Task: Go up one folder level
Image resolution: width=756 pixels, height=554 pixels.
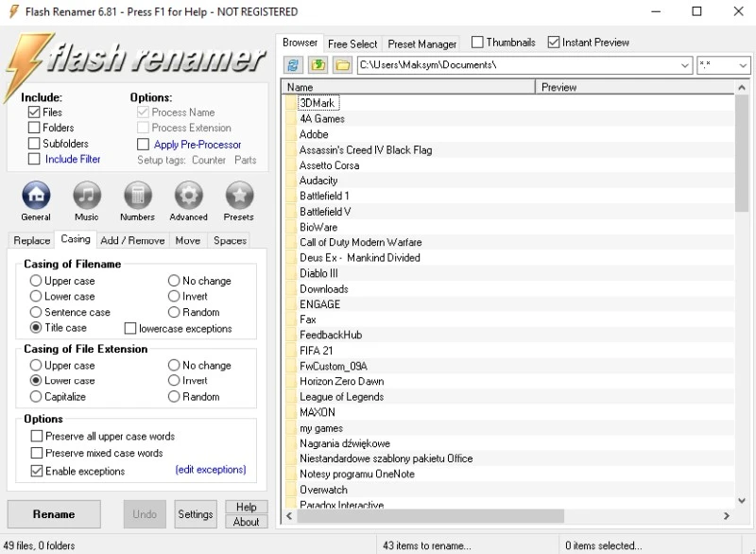Action: pyautogui.click(x=318, y=65)
